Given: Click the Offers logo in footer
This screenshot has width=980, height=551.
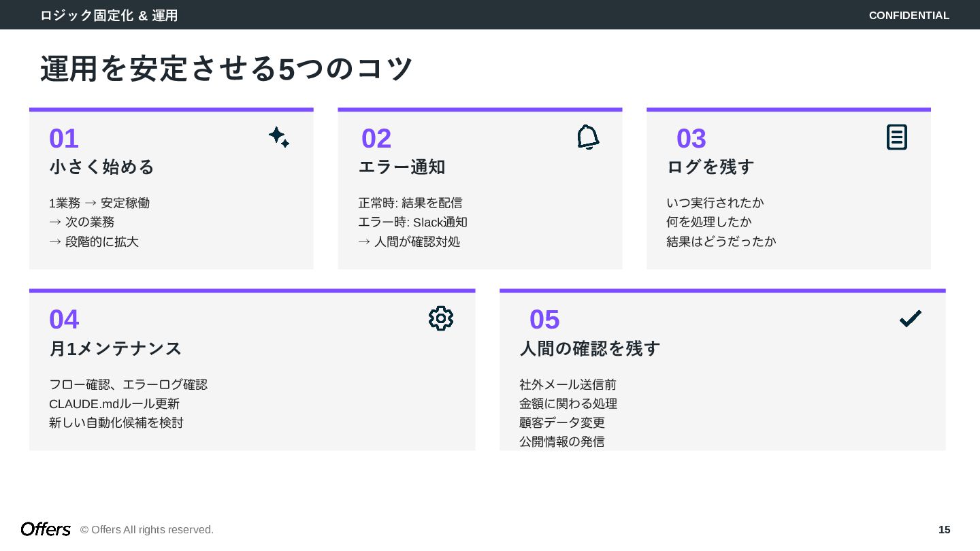Looking at the screenshot, I should click(46, 529).
